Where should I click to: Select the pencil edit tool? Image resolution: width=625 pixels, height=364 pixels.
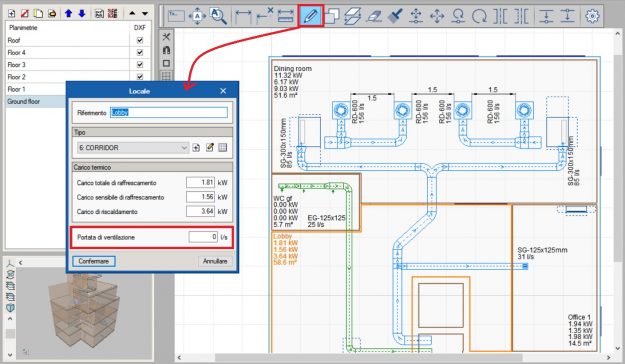click(x=311, y=16)
